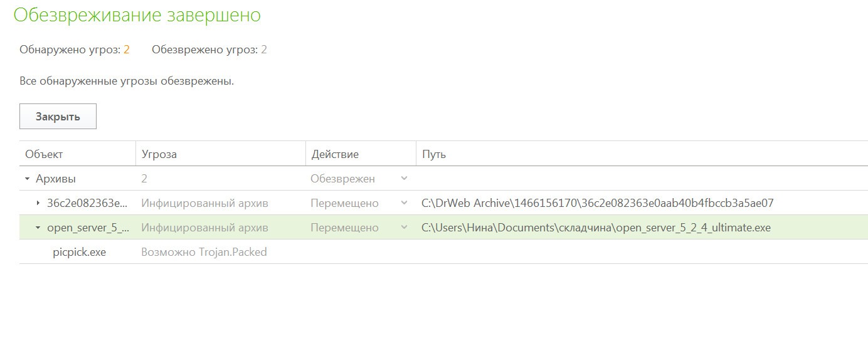Select the picpick.exe item

tap(79, 252)
